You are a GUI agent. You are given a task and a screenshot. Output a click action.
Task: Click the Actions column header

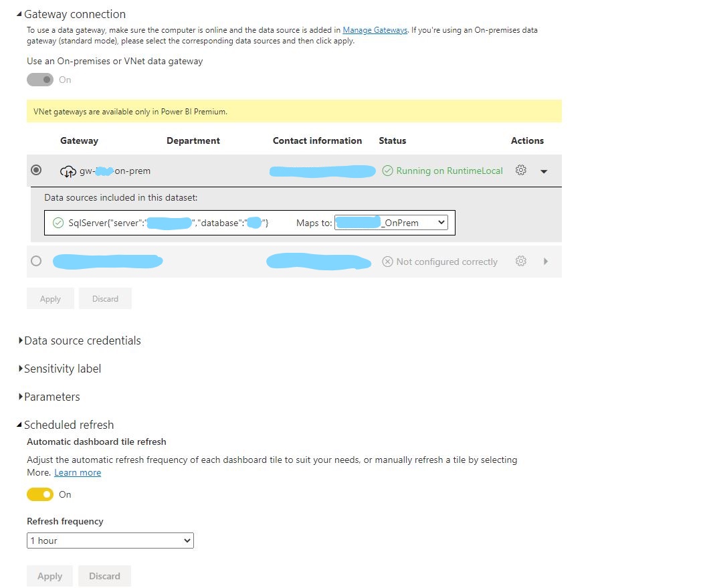(527, 140)
